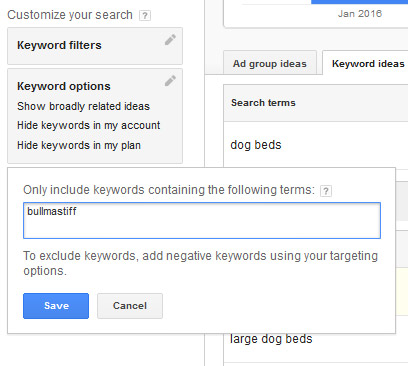Click the 'dog beds' search term

[x=256, y=145]
